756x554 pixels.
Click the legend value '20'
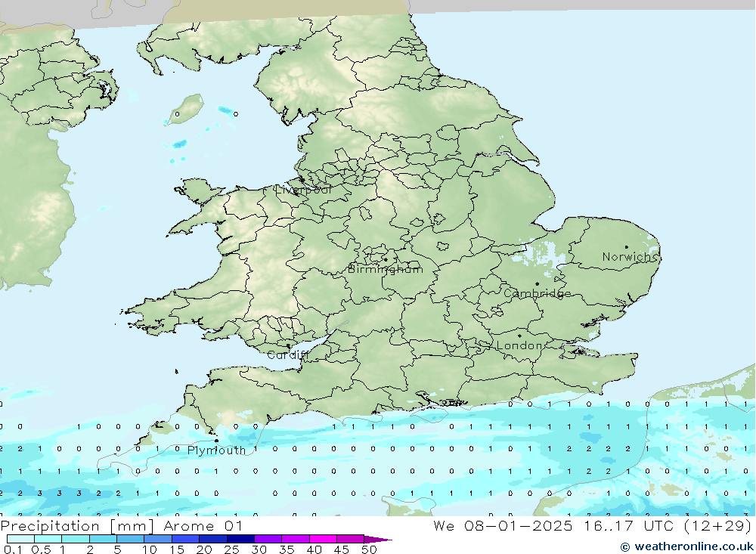(204, 549)
